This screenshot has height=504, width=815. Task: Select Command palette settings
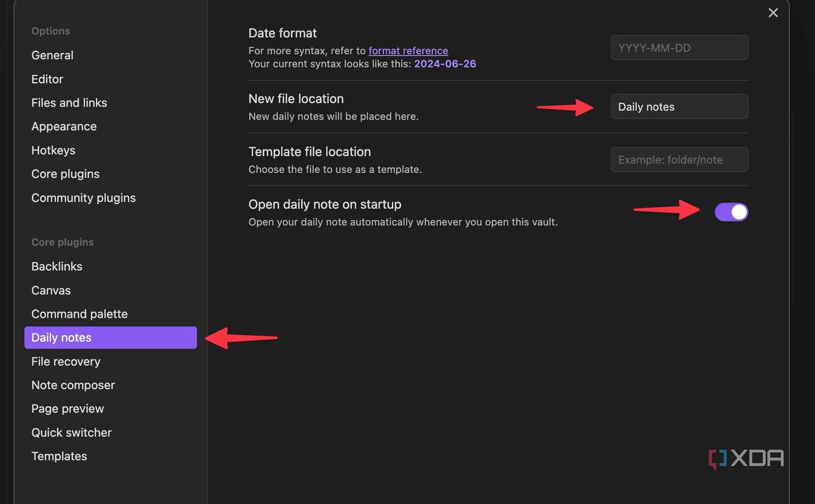tap(79, 314)
